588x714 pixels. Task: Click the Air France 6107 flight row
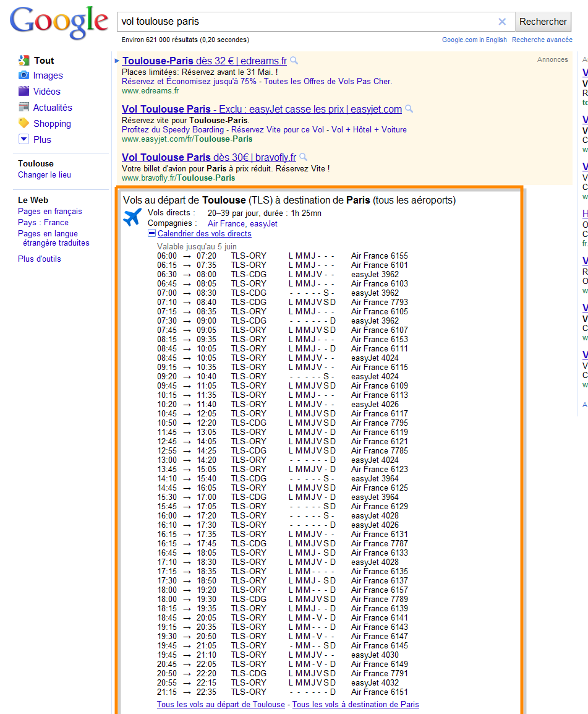click(x=283, y=330)
